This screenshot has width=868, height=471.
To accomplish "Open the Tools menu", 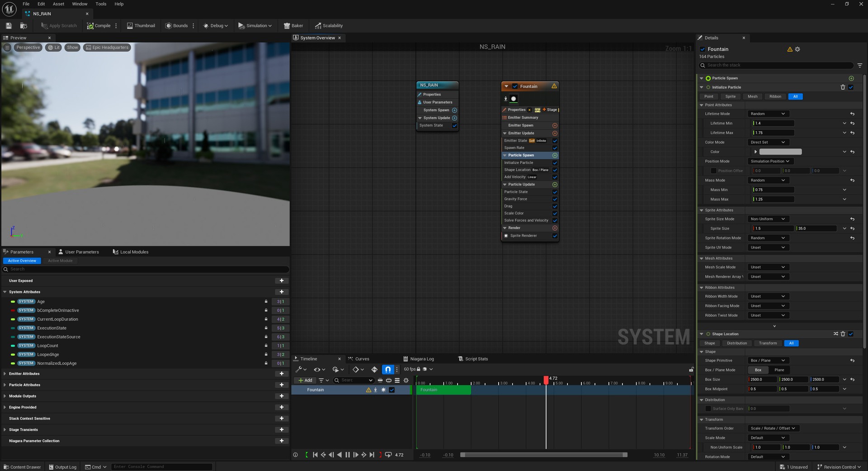I will tap(101, 4).
